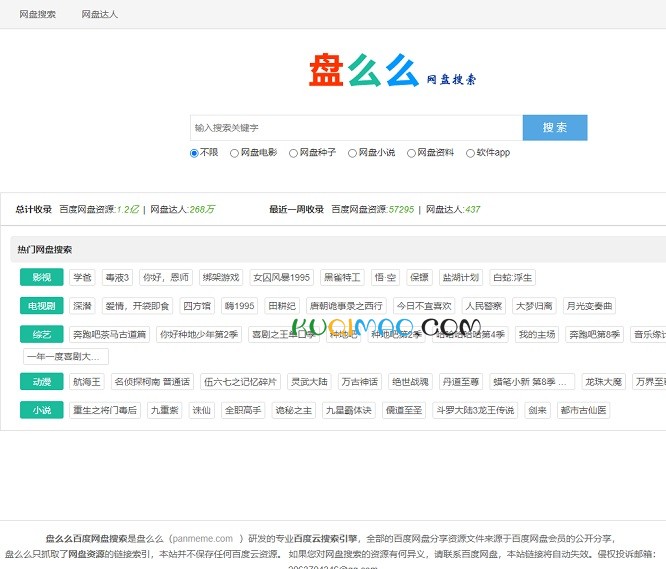The image size is (666, 569).
Task: Open the 大梦归离 hot search
Action: coord(534,306)
